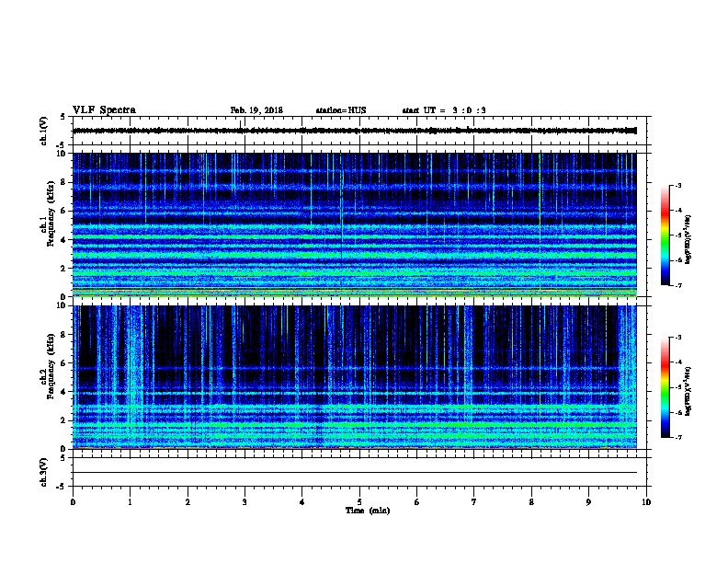Click the "10" kHz tick on the ch.2 frequency axis
The width and height of the screenshot is (728, 563).
point(62,305)
